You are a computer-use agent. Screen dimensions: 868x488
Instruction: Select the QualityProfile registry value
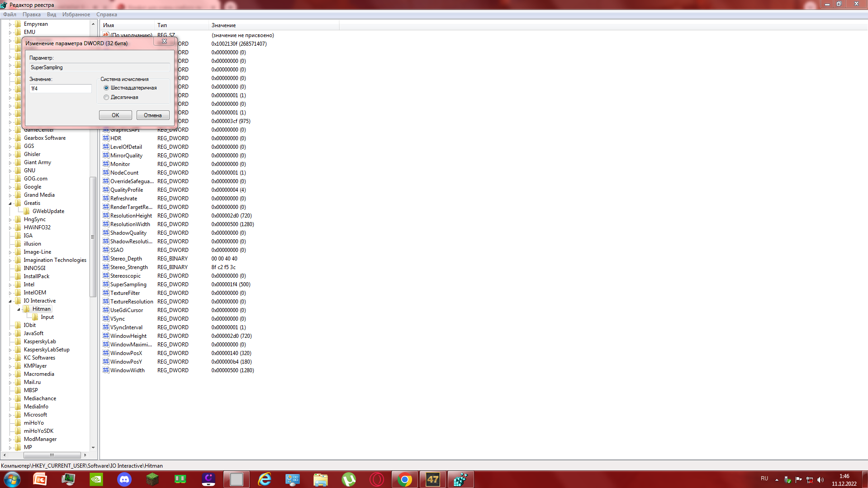tap(127, 190)
